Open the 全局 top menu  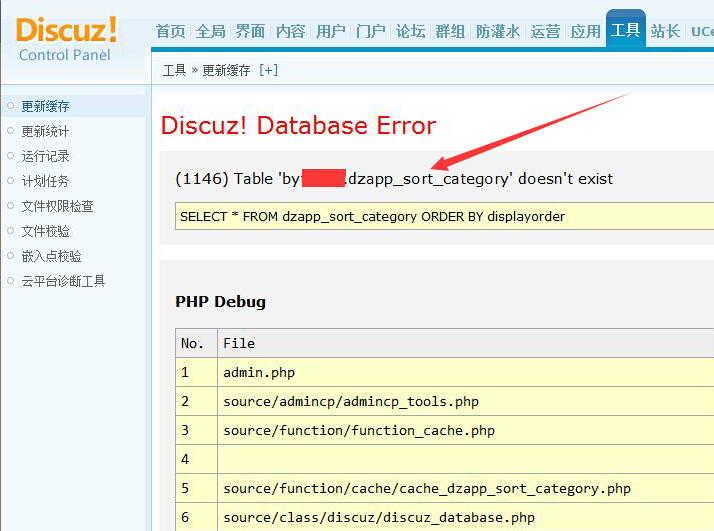click(210, 31)
